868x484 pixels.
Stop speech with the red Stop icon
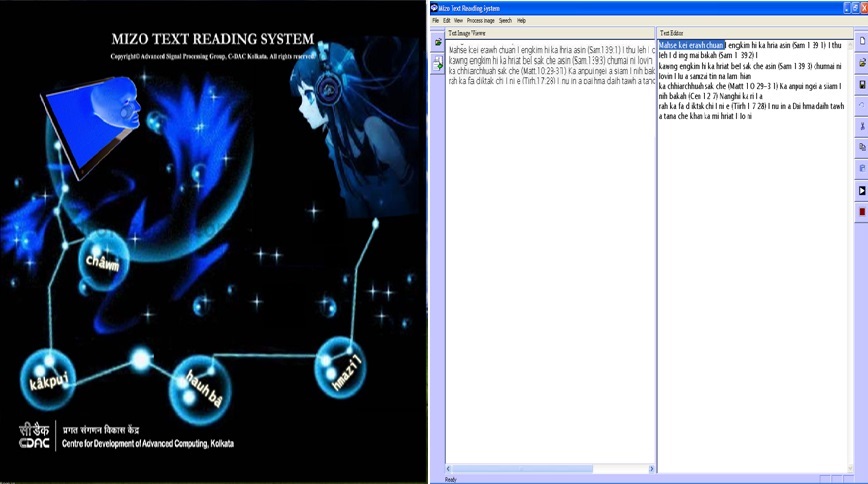pos(861,211)
